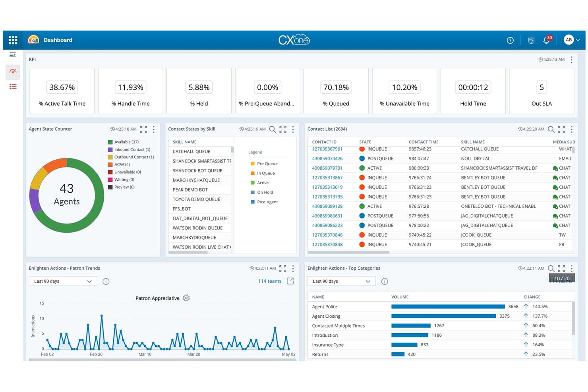Select PEAK DEMO BOT skill row
This screenshot has width=588, height=392.
pyautogui.click(x=200, y=189)
